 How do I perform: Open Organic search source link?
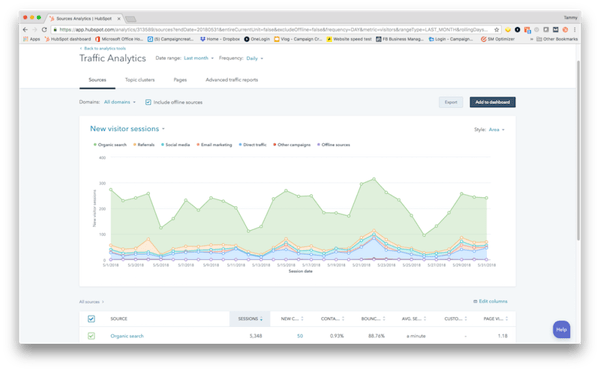pos(127,336)
